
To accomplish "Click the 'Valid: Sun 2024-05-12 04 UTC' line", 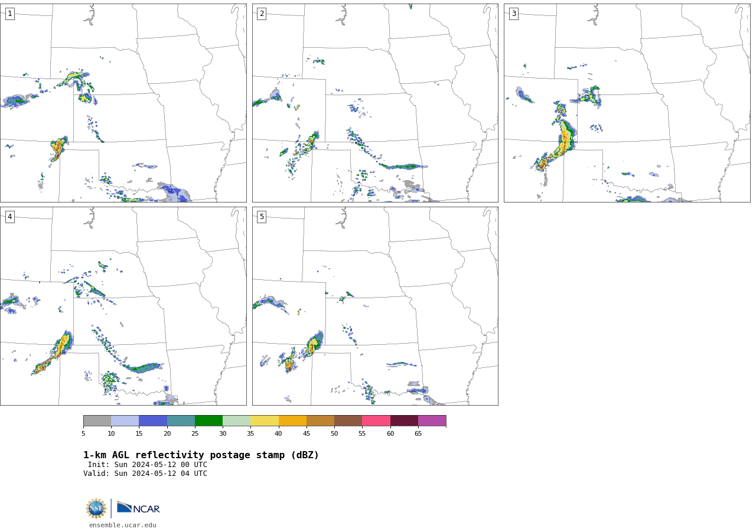I will tap(145, 474).
